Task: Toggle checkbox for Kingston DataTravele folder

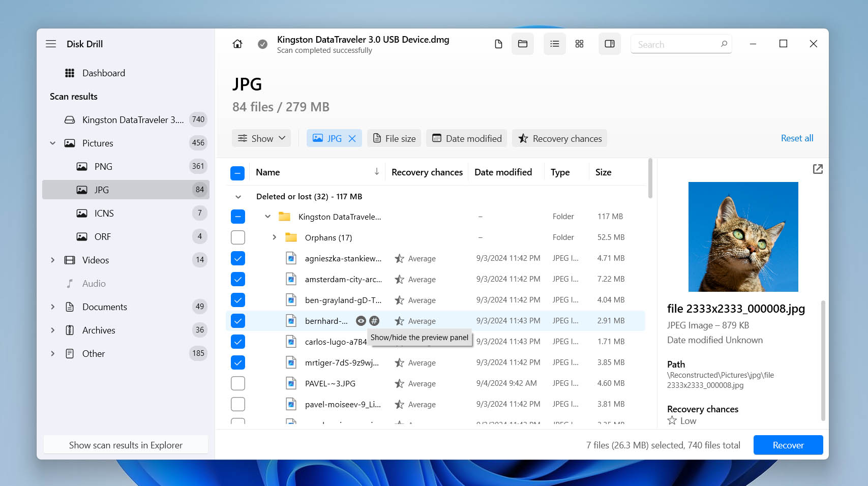Action: click(237, 217)
